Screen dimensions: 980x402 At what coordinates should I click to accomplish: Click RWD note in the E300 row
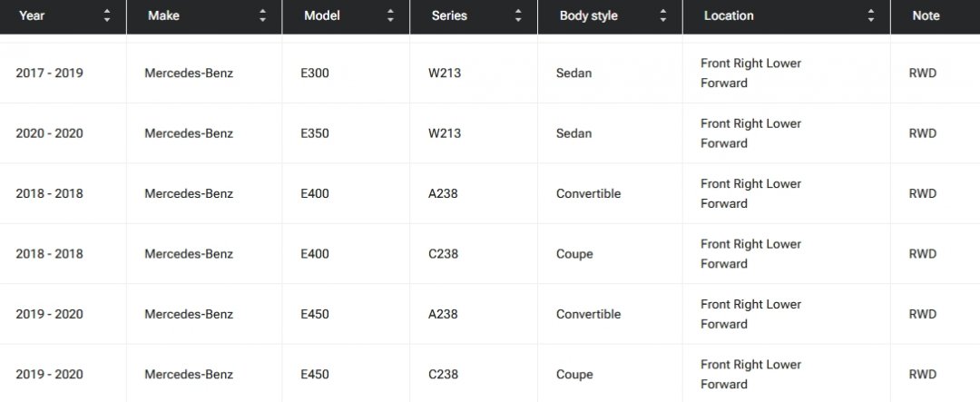coord(922,73)
